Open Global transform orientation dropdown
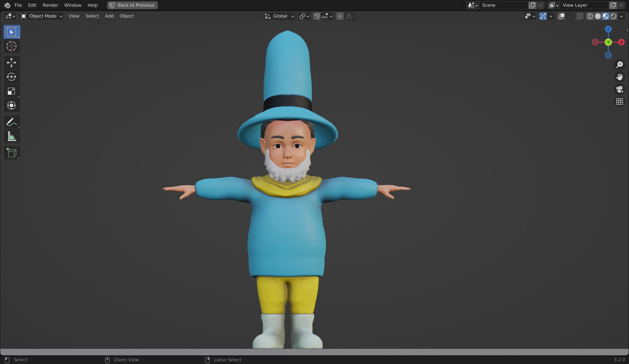The height and width of the screenshot is (364, 629). coord(279,16)
